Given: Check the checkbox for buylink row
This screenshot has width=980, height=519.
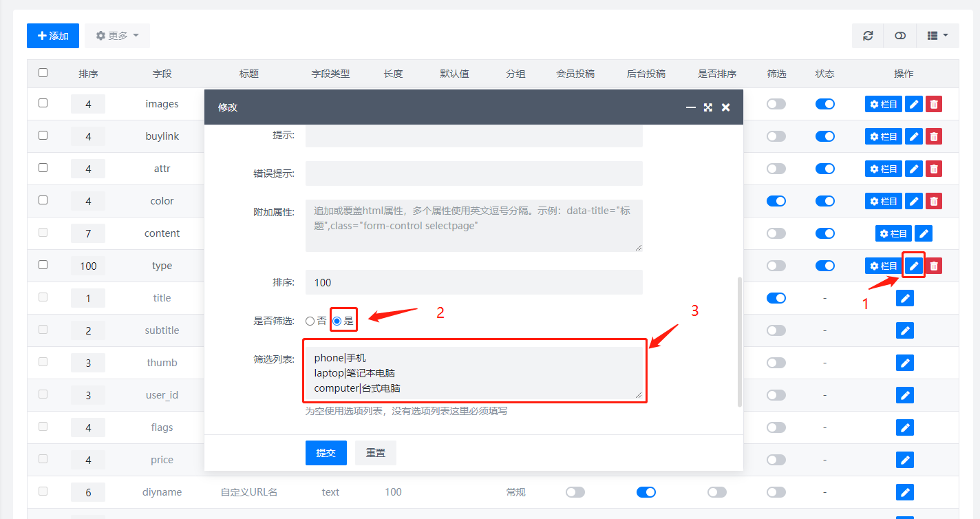Looking at the screenshot, I should 43,135.
